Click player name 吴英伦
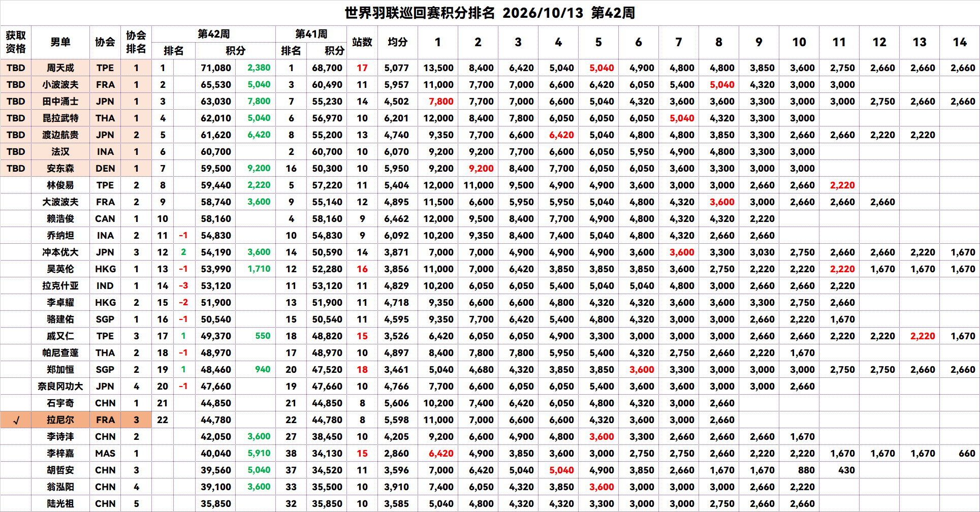Image resolution: width=980 pixels, height=512 pixels. (60, 269)
